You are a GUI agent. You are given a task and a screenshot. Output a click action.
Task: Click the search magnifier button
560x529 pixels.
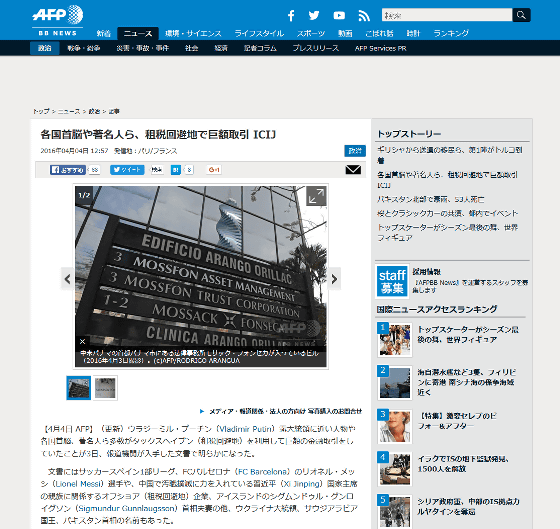(x=521, y=15)
